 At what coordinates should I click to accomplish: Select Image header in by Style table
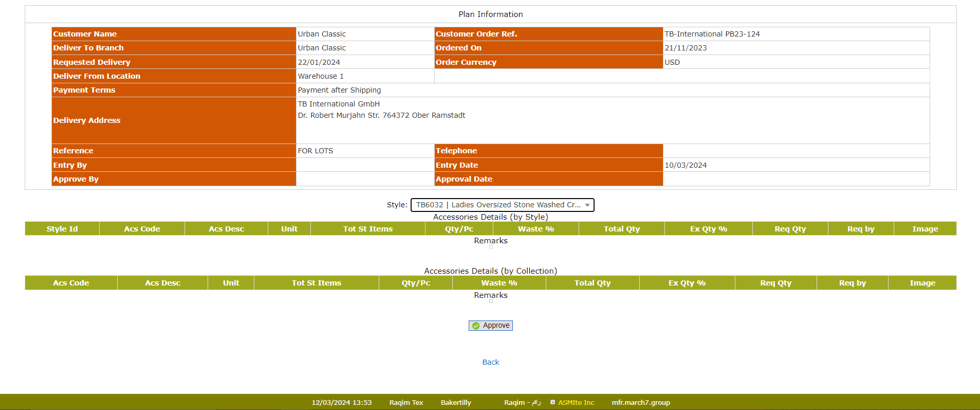click(924, 229)
